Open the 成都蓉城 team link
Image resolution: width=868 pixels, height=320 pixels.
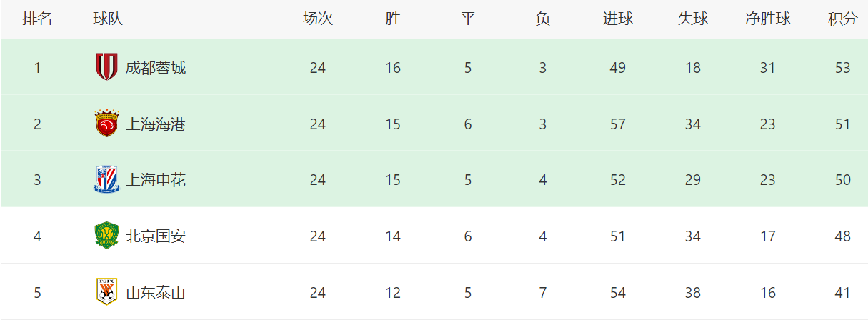(x=155, y=68)
